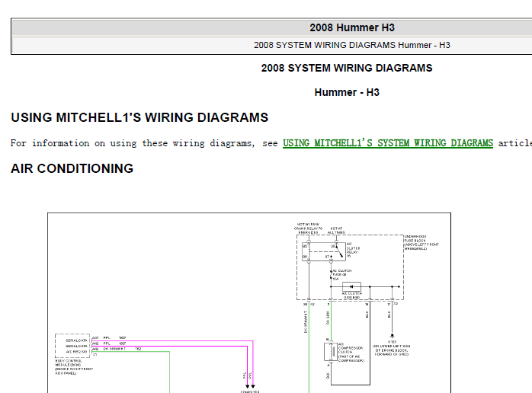Open the USING MITCHELL1'S SYSTEM WIRING DIAGRAMS link
This screenshot has width=532, height=393.
(388, 143)
